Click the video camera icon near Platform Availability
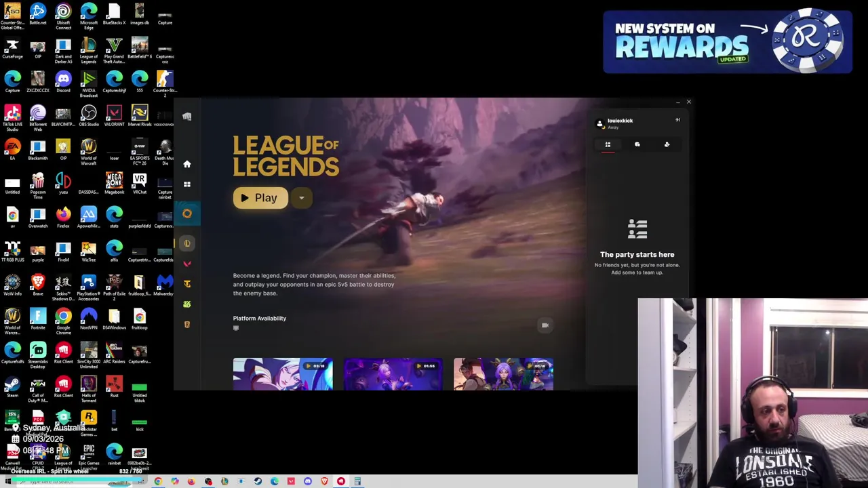Screen dimensions: 868x488 545,325
